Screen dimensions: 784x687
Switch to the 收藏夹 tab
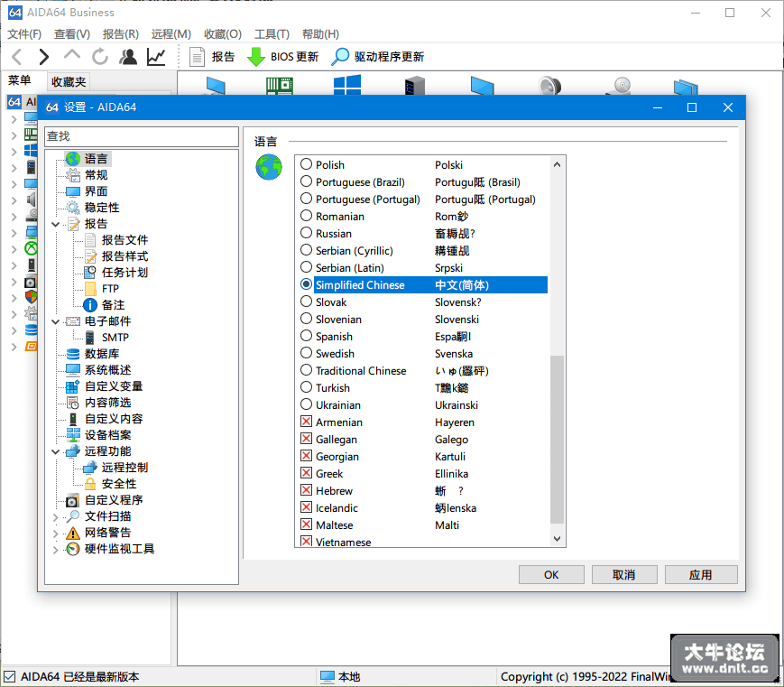69,81
